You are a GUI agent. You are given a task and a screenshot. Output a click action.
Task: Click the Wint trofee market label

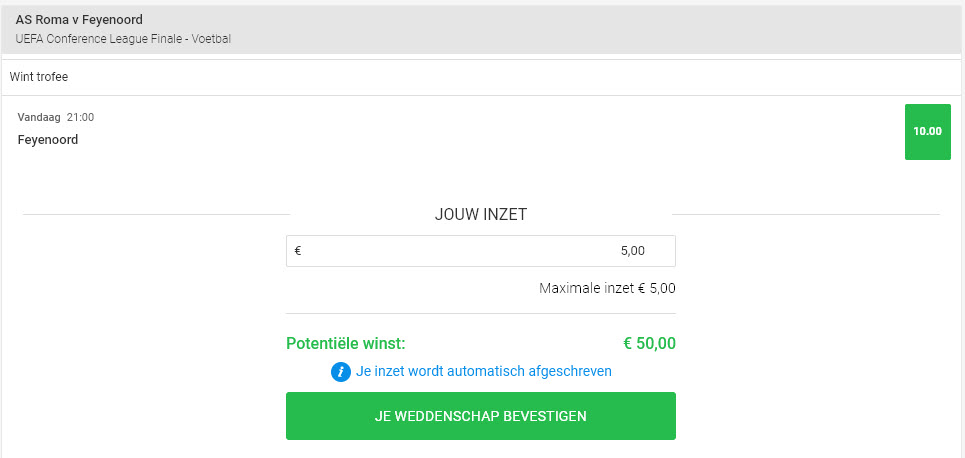pos(39,77)
